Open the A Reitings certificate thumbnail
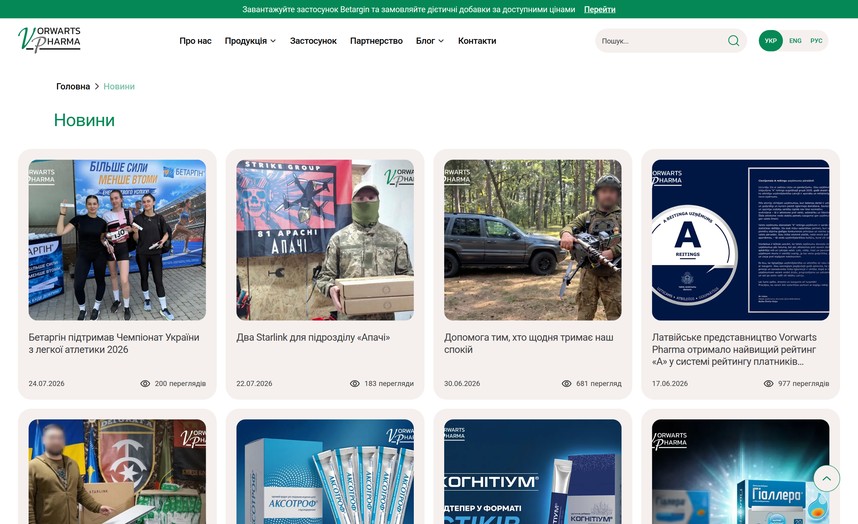Viewport: 858px width, 524px height. (x=740, y=240)
